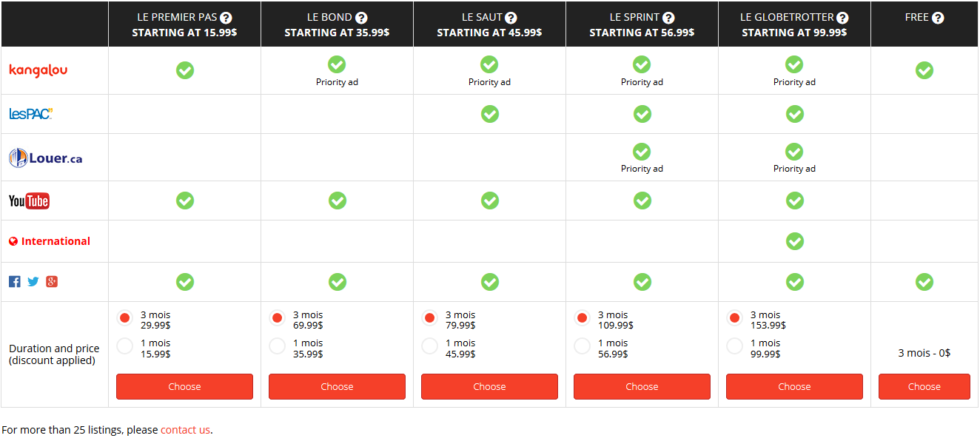Open help icon beside Le Globetrotter
The height and width of the screenshot is (441, 980).
point(842,18)
